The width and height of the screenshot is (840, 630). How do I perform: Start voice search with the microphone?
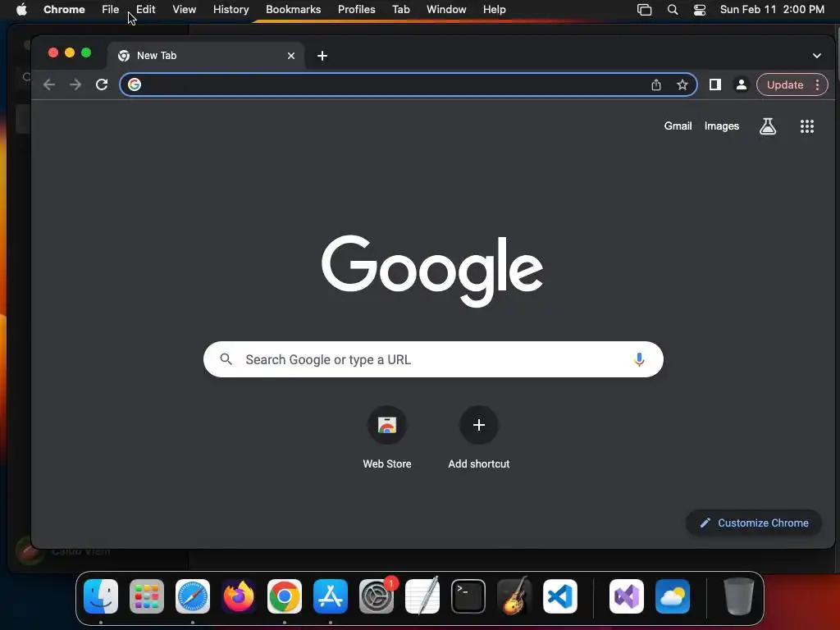click(x=638, y=359)
